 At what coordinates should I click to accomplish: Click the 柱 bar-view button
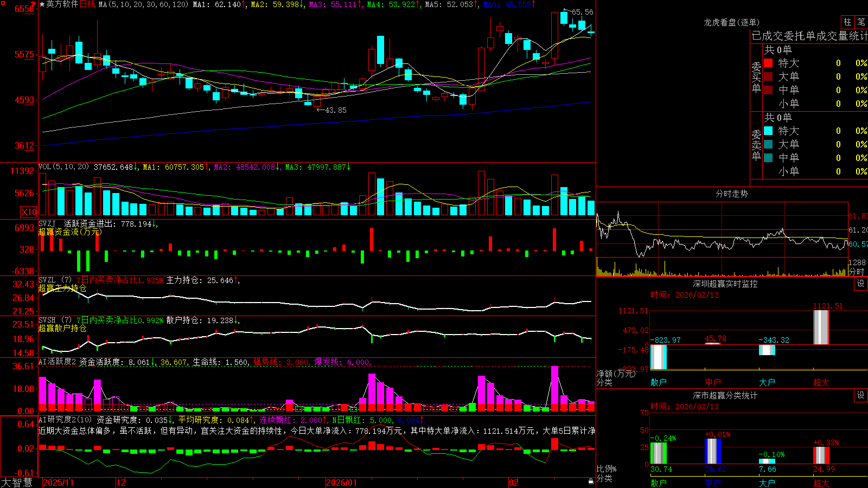(847, 22)
